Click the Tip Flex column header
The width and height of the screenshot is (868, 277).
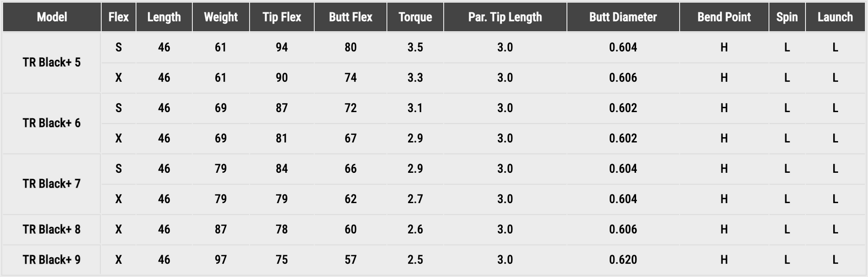(281, 17)
